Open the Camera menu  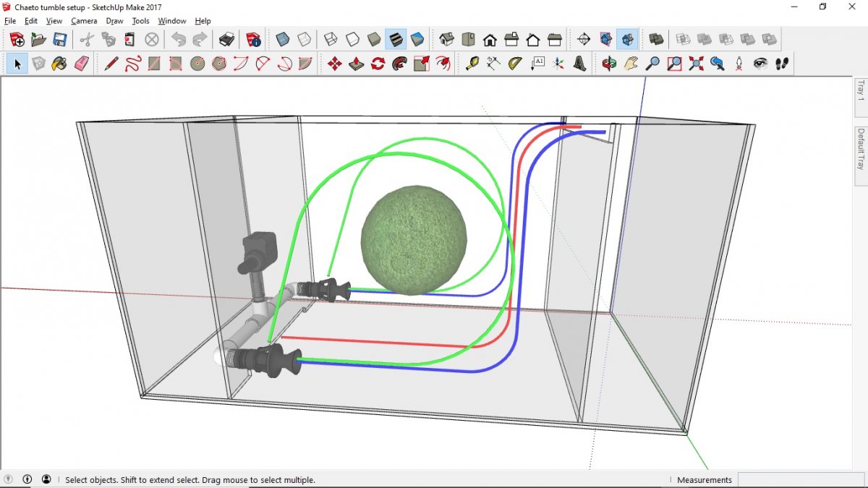(x=84, y=21)
